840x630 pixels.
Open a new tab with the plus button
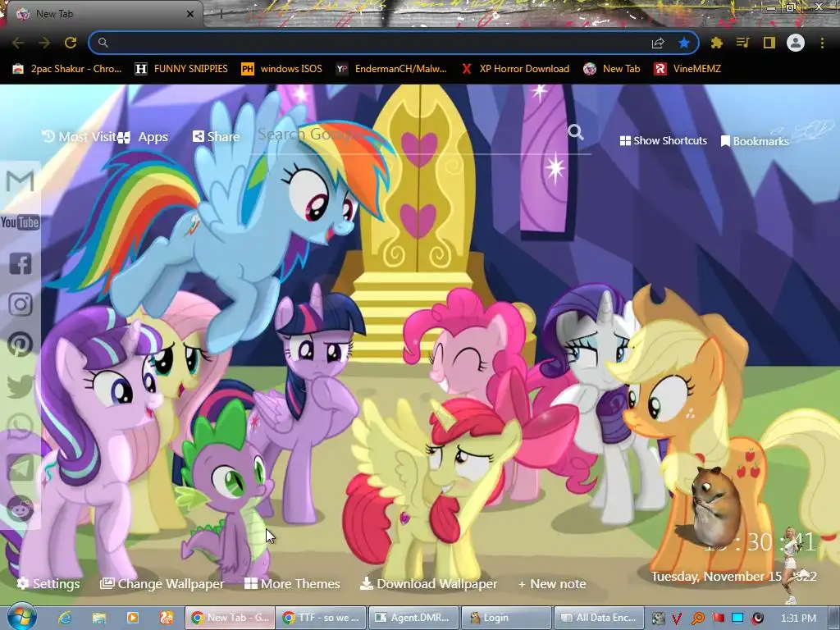pyautogui.click(x=221, y=15)
